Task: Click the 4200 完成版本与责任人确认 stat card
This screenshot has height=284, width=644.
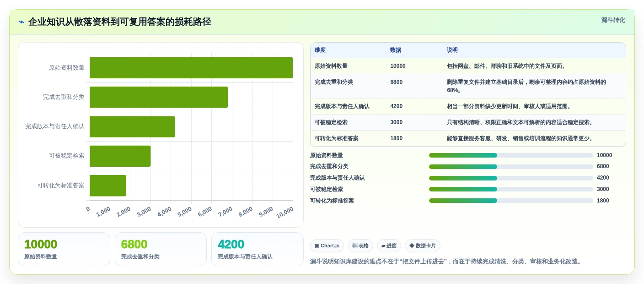Action: tap(258, 249)
